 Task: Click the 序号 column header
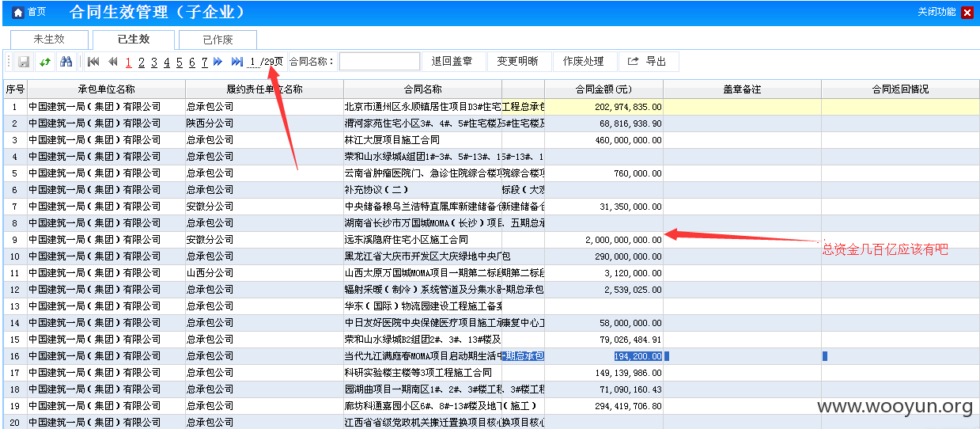[x=15, y=89]
